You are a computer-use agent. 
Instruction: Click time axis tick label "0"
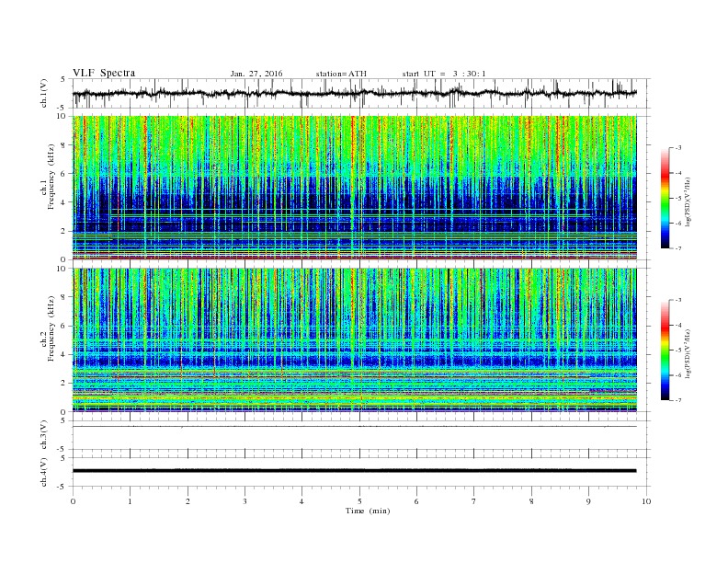[x=73, y=501]
